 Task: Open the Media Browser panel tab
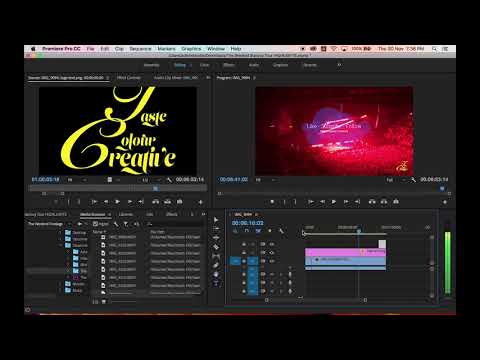click(92, 214)
